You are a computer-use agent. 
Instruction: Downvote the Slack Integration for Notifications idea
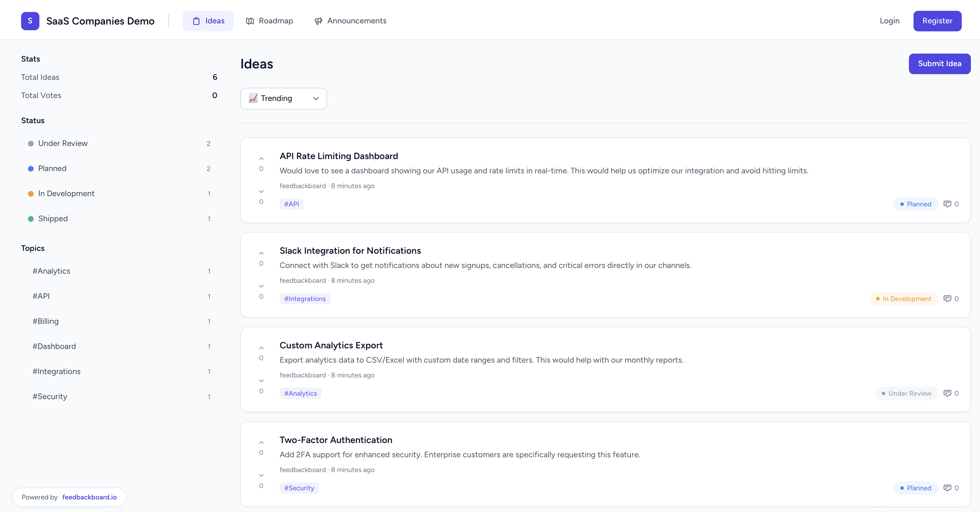tap(261, 286)
